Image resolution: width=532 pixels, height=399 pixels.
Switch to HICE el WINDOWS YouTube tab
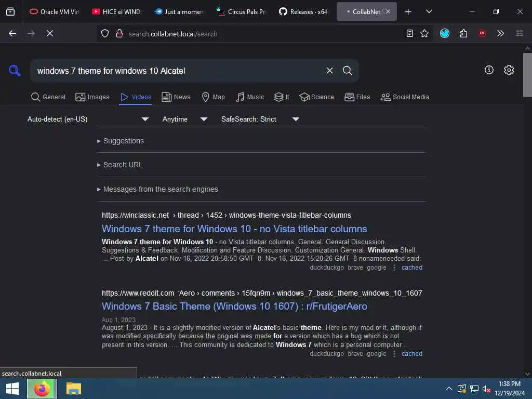point(116,11)
